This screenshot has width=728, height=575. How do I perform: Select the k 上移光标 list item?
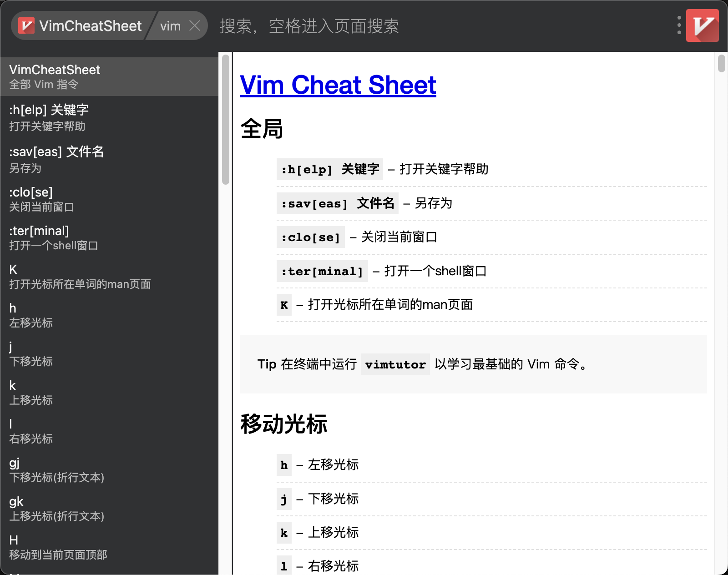[109, 392]
